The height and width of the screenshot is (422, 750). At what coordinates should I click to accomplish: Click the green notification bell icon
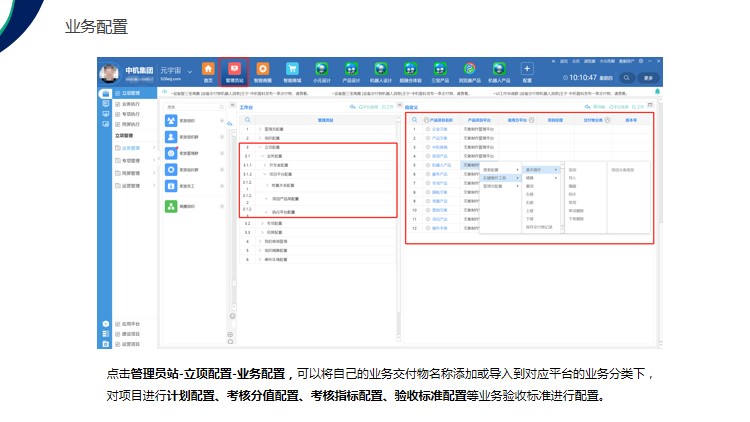(657, 91)
